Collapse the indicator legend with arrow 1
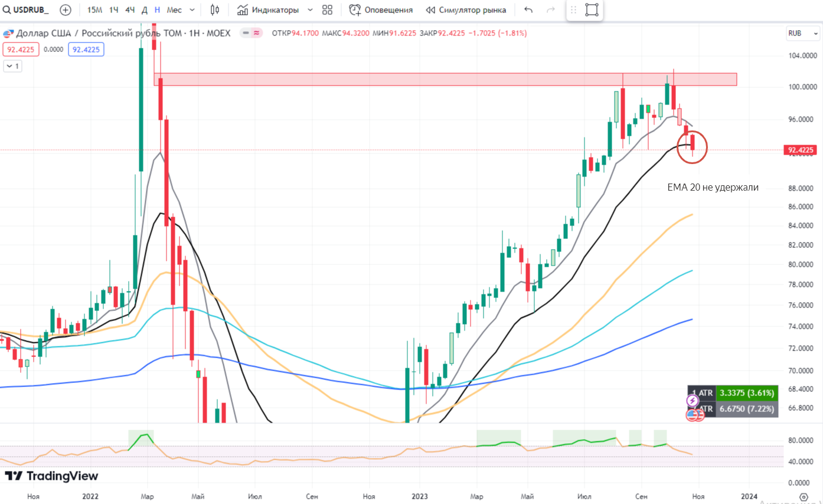Screen dimensions: 823x504 [12, 66]
